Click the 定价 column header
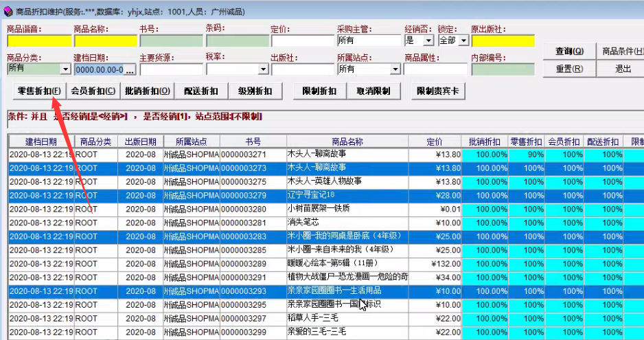The width and height of the screenshot is (644, 340). 435,141
